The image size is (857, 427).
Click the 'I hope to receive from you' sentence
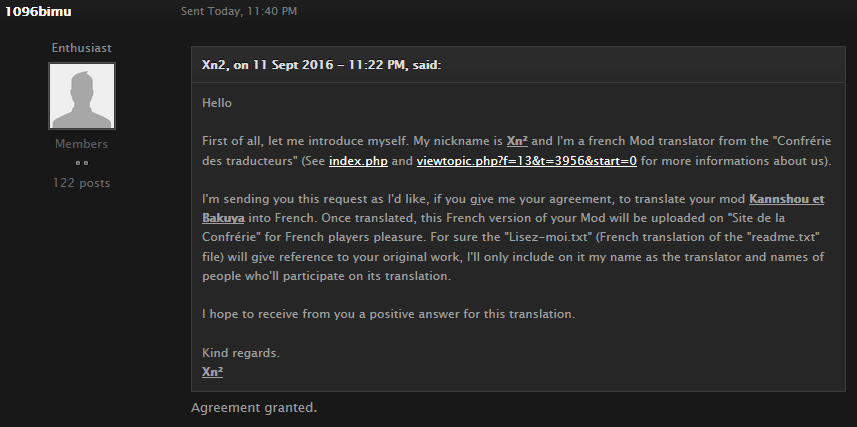tap(389, 314)
